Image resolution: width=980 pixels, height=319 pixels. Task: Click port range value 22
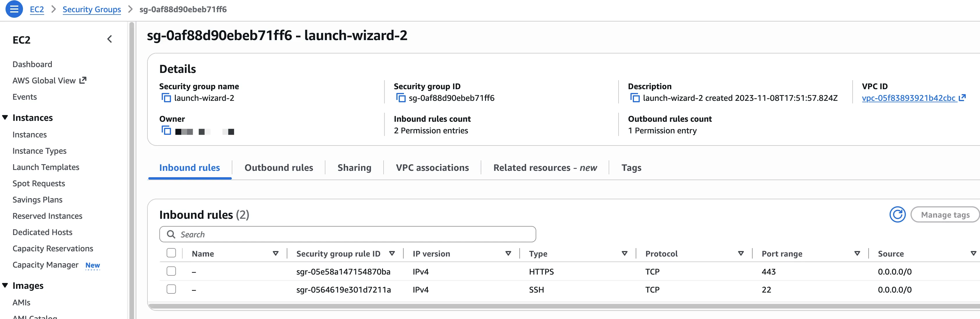tap(766, 290)
